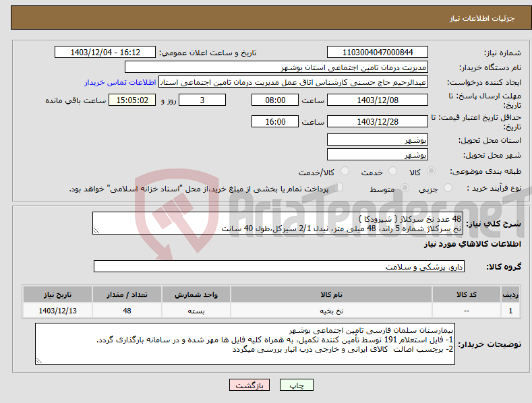
Task: Click the شماره نیاز field 1103004047000844
Action: [x=378, y=53]
